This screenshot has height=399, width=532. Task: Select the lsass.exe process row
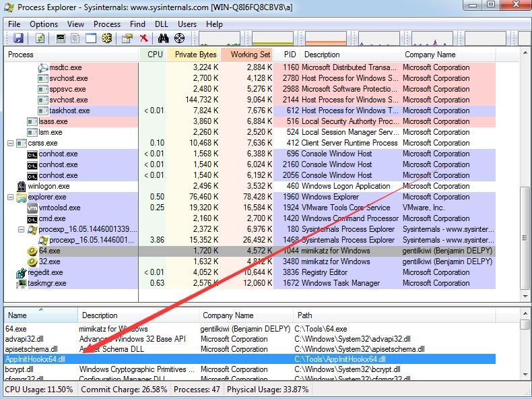click(250, 121)
